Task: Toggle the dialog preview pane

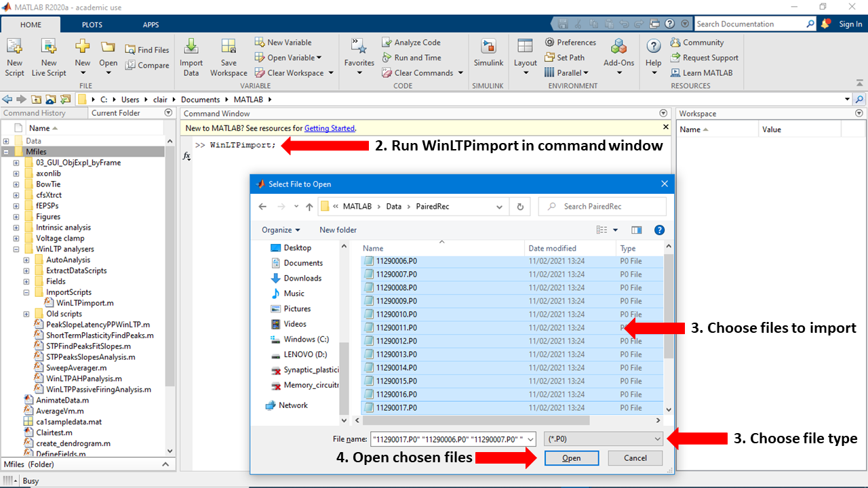Action: (636, 230)
